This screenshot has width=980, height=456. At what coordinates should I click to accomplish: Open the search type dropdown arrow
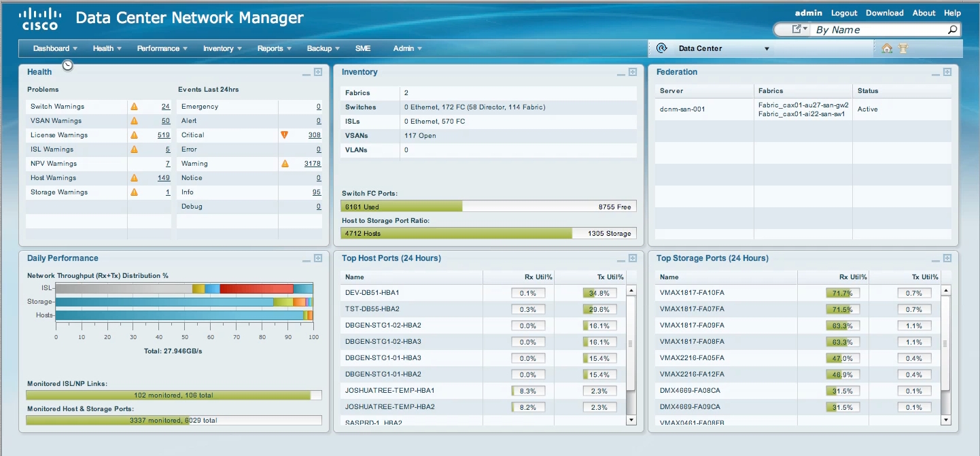pos(805,29)
